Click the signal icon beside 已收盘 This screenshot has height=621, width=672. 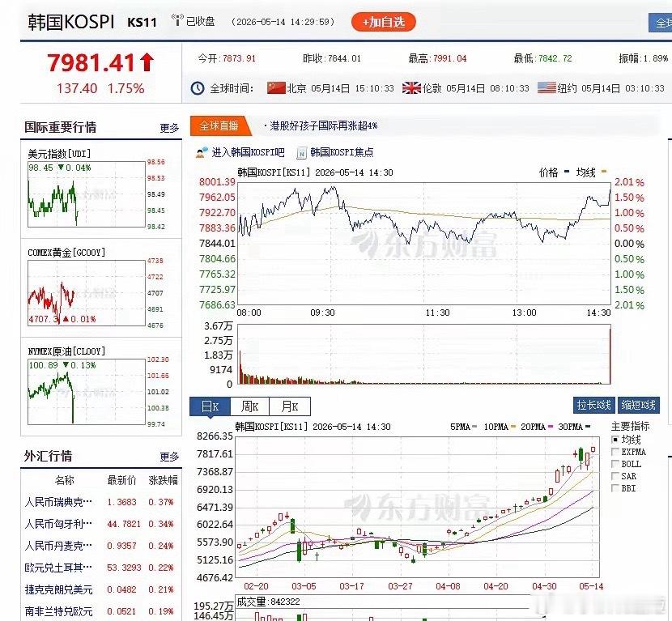[177, 20]
